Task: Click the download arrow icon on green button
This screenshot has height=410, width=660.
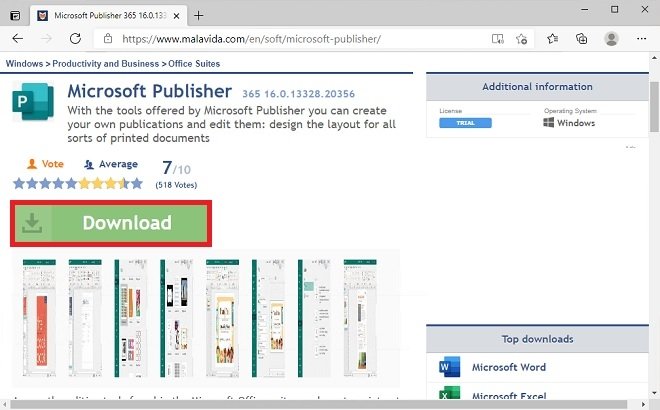Action: point(32,223)
